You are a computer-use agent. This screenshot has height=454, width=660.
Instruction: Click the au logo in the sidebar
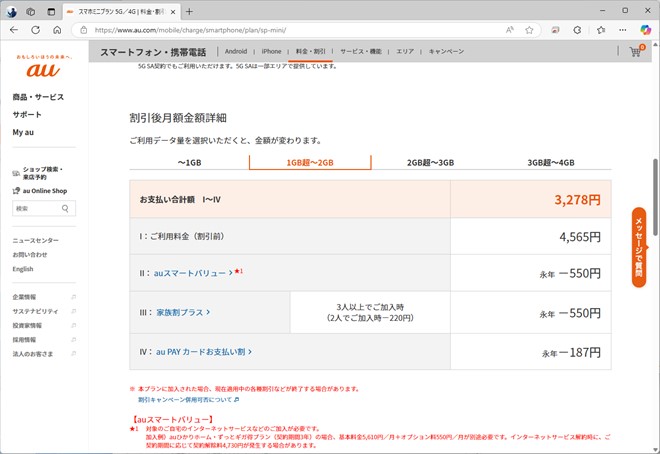coord(43,69)
